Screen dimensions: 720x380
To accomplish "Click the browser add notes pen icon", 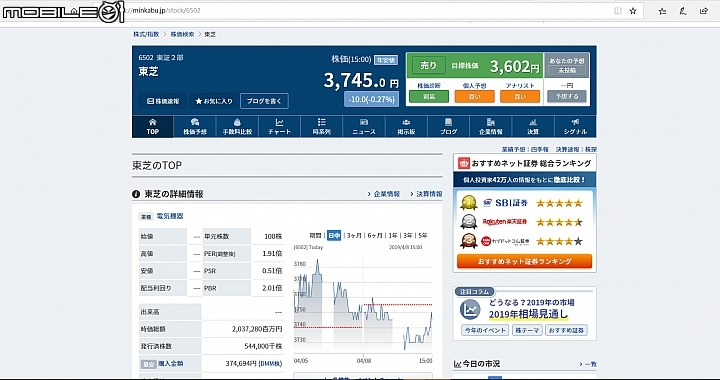I will [683, 11].
